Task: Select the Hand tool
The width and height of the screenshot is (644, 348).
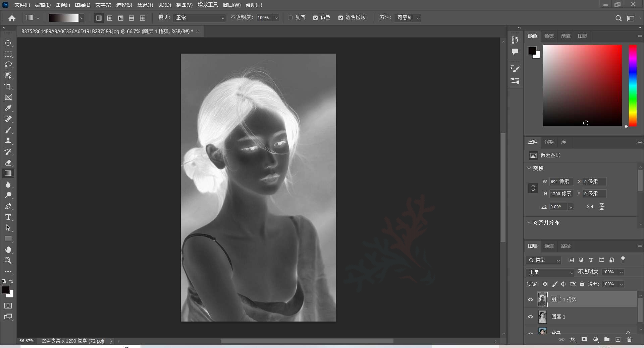Action: coord(8,250)
